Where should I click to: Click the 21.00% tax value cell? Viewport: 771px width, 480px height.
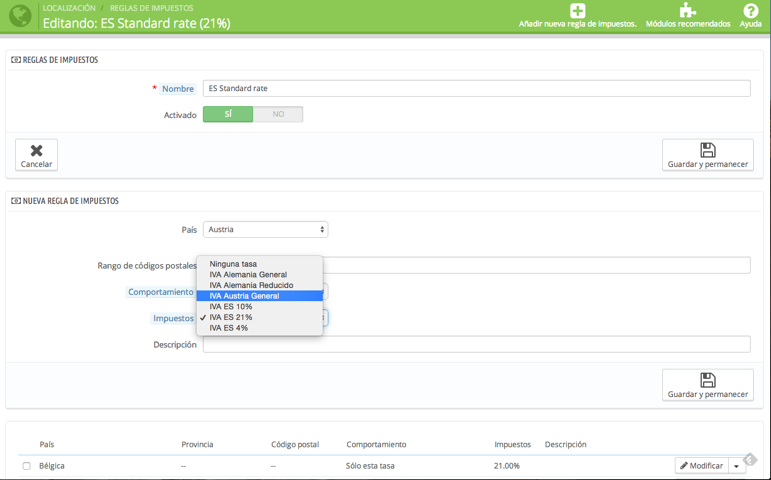506,466
